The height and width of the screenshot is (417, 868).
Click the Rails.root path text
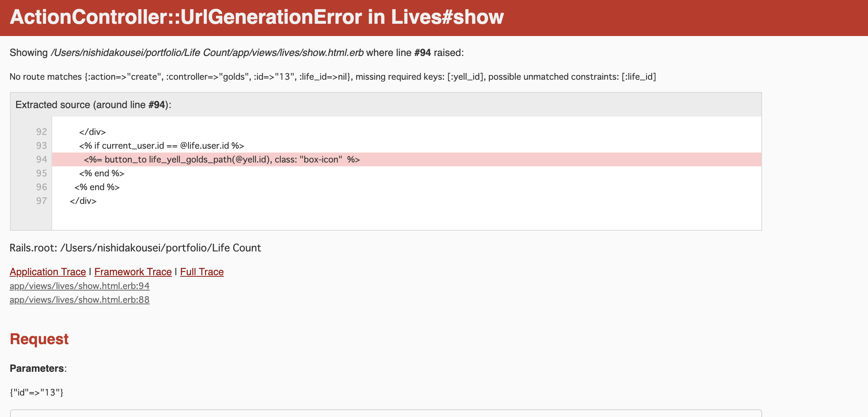coord(135,248)
